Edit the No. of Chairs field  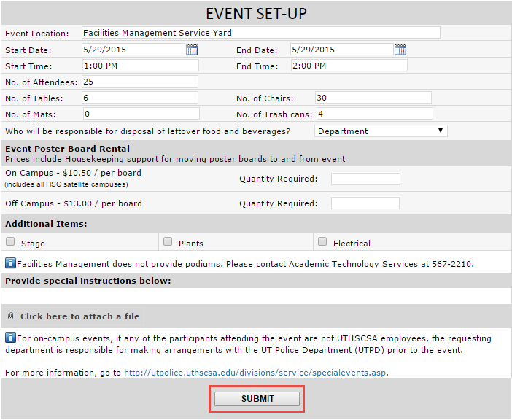click(x=373, y=98)
